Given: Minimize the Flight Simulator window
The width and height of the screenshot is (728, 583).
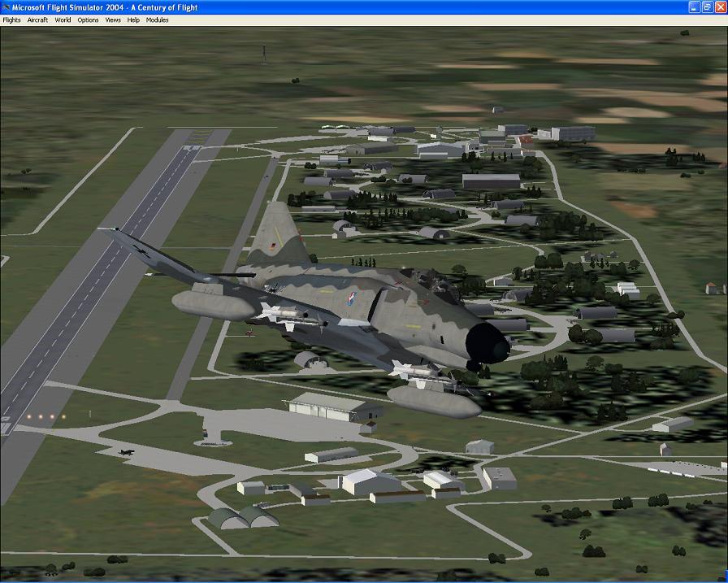Looking at the screenshot, I should pyautogui.click(x=694, y=7).
